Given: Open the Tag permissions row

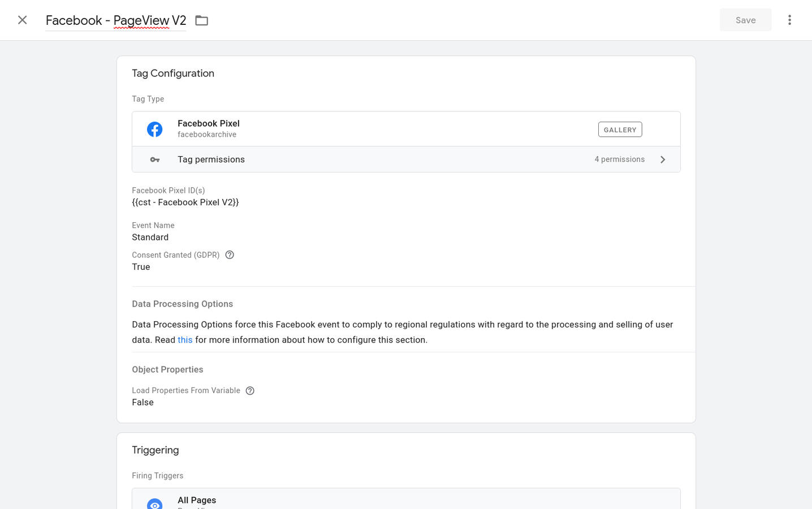Looking at the screenshot, I should coord(406,159).
